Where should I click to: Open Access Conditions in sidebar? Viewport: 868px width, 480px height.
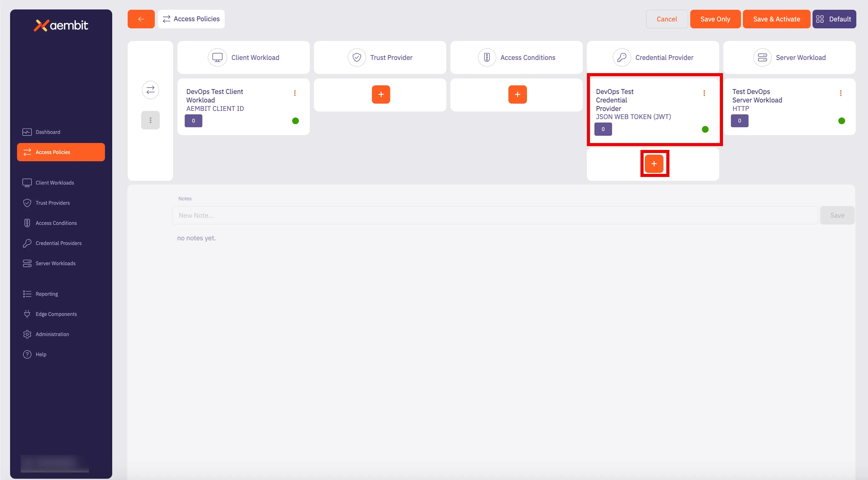pos(61,223)
